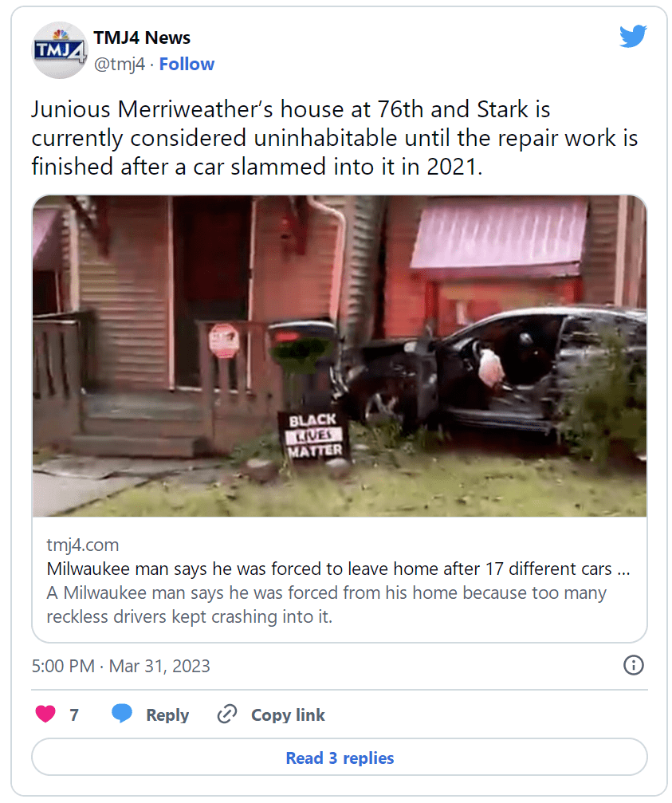Open the car crash photo preview
The height and width of the screenshot is (803, 672).
pos(340,356)
